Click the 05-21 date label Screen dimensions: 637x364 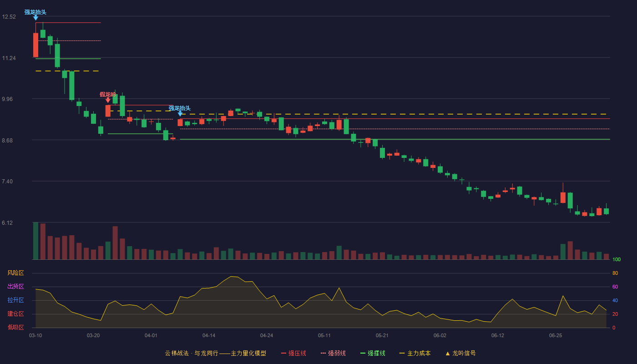(382, 335)
